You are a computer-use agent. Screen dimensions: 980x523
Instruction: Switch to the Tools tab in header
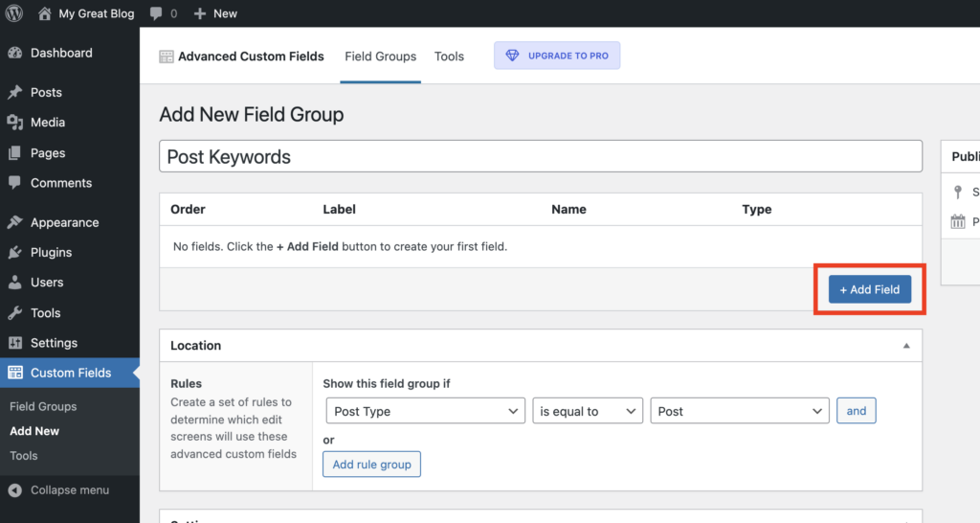pyautogui.click(x=449, y=57)
